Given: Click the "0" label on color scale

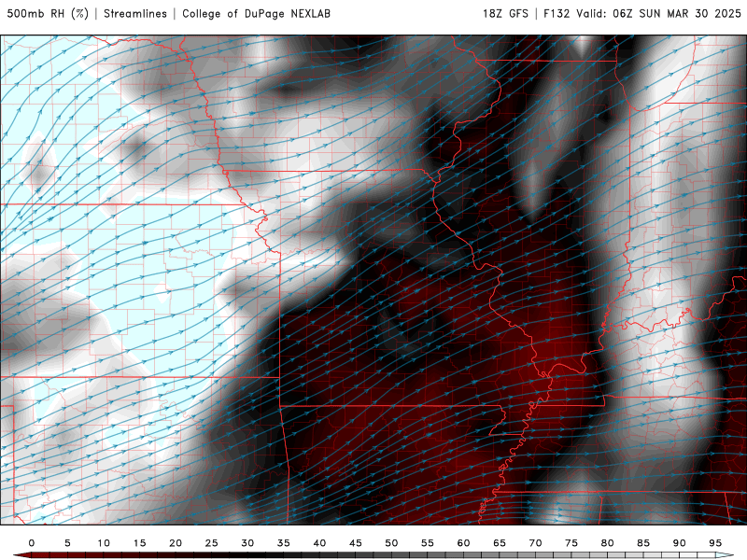Looking at the screenshot, I should coord(32,543).
